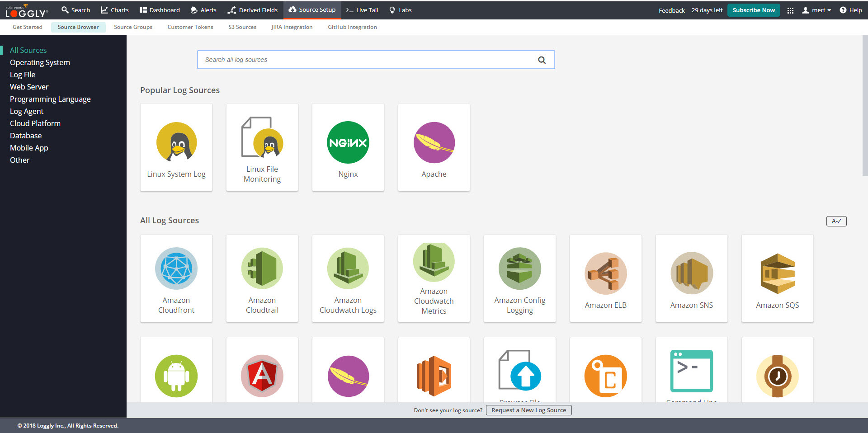Filter by Cloud Platform
Viewport: 868px width, 433px height.
(35, 123)
